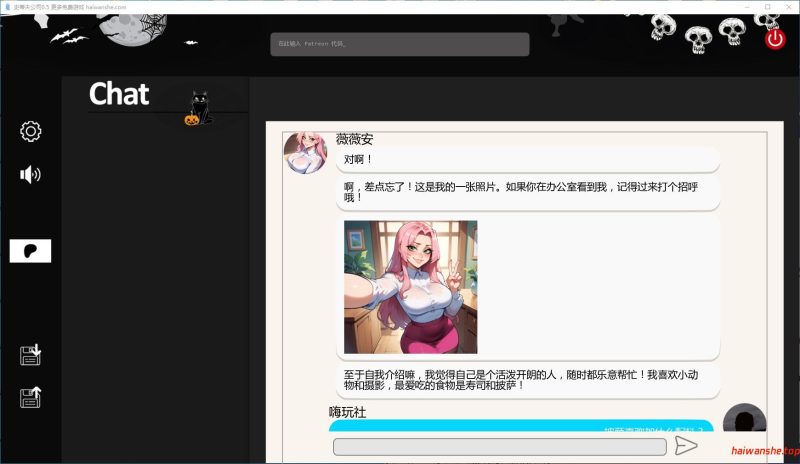Click the red power quit button
Viewport: 800px width, 464px height.
point(774,39)
